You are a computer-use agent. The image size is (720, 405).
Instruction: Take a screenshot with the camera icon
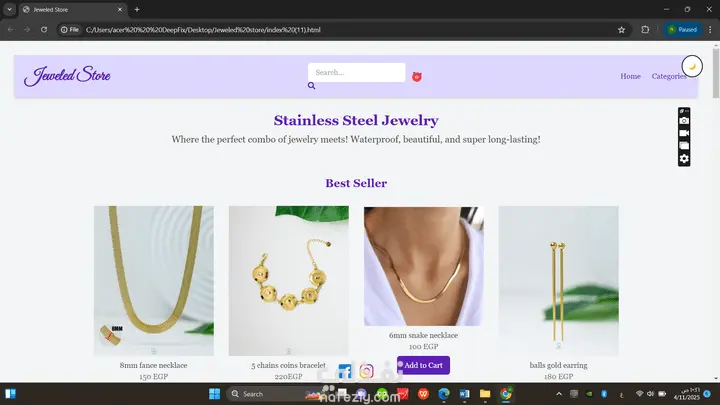point(684,121)
